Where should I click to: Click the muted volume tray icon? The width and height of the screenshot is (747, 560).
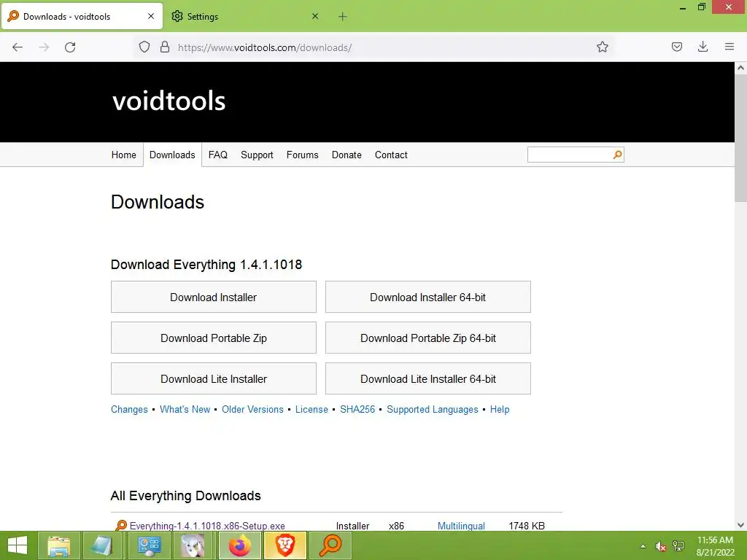click(x=660, y=546)
